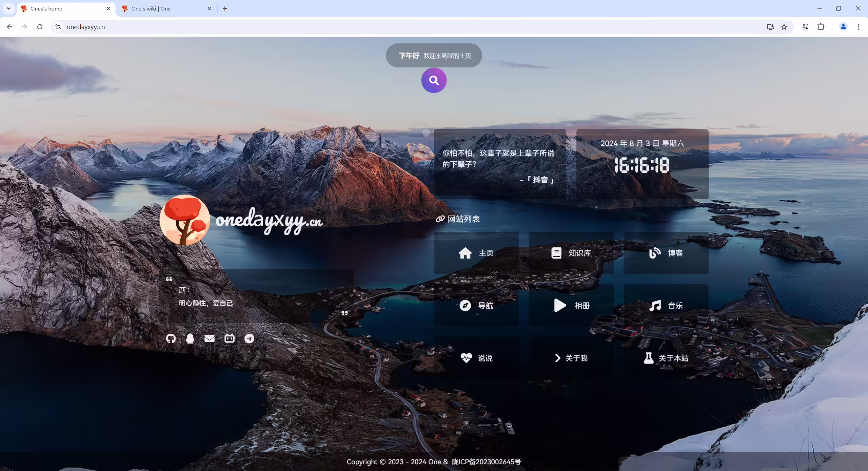The height and width of the screenshot is (471, 868).
Task: Open the 音乐 music card
Action: tap(666, 305)
